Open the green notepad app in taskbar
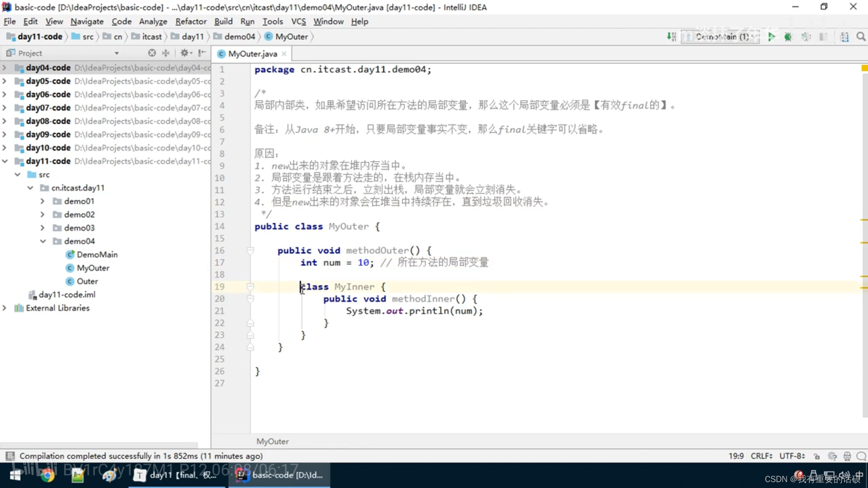868x488 pixels. 78,475
